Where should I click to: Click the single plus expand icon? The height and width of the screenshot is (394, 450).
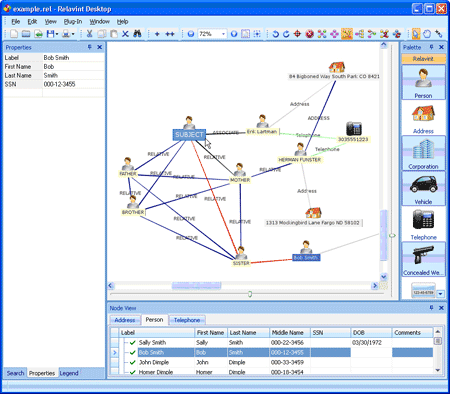pos(157,34)
